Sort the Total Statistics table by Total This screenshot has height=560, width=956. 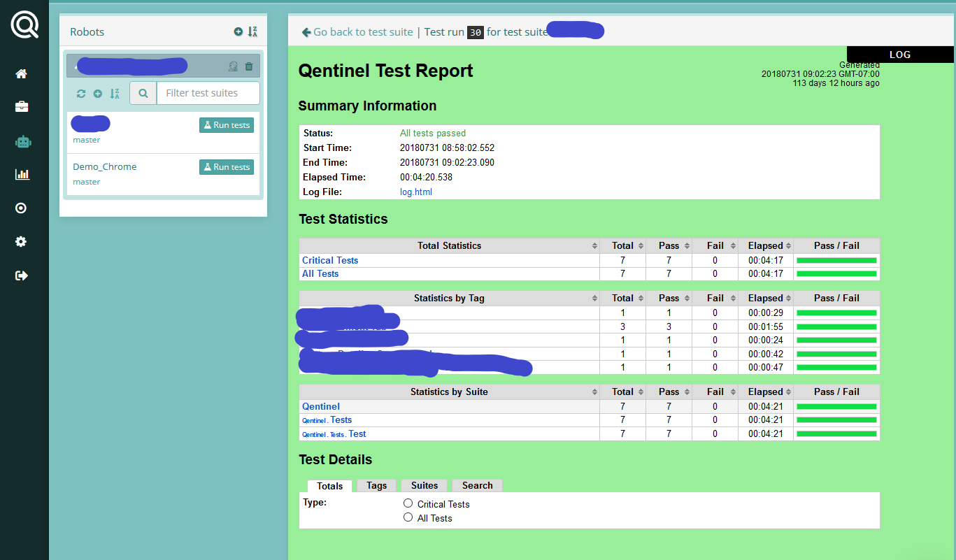point(622,245)
